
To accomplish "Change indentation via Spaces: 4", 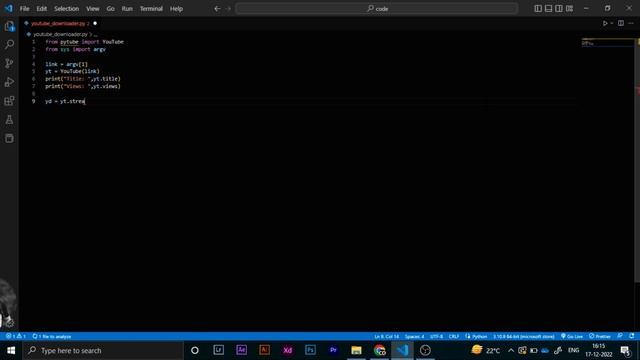I will (414, 336).
